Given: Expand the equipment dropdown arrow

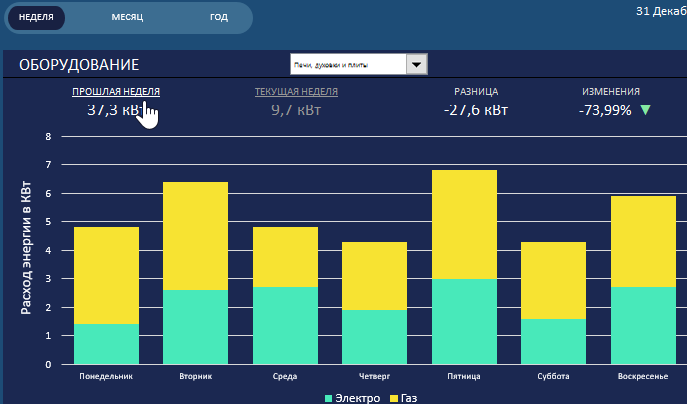Looking at the screenshot, I should [x=417, y=64].
